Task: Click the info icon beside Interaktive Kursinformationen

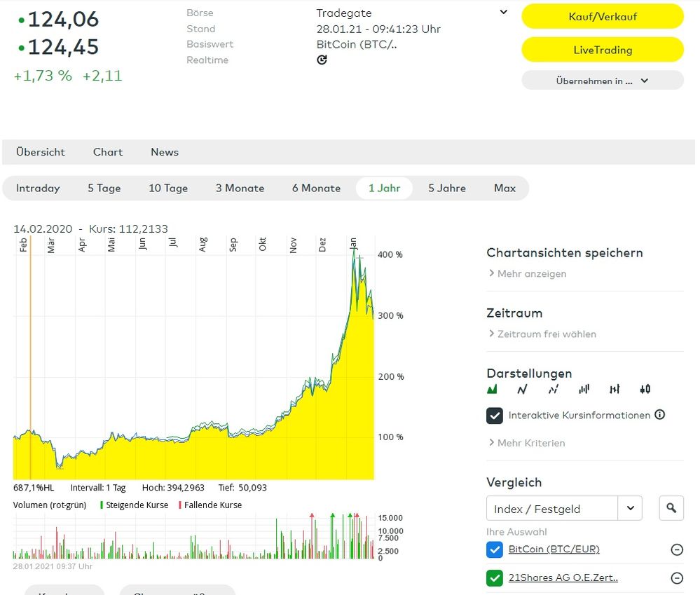Action: 659,415
